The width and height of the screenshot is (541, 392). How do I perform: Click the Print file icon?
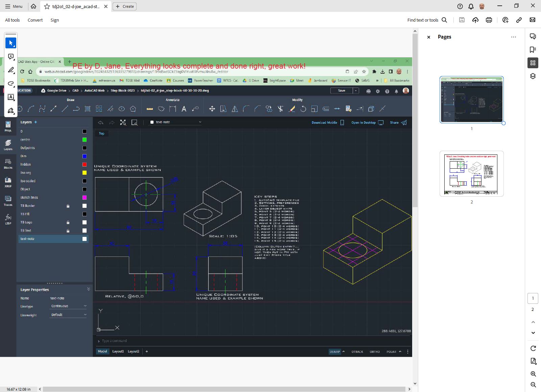point(489,20)
